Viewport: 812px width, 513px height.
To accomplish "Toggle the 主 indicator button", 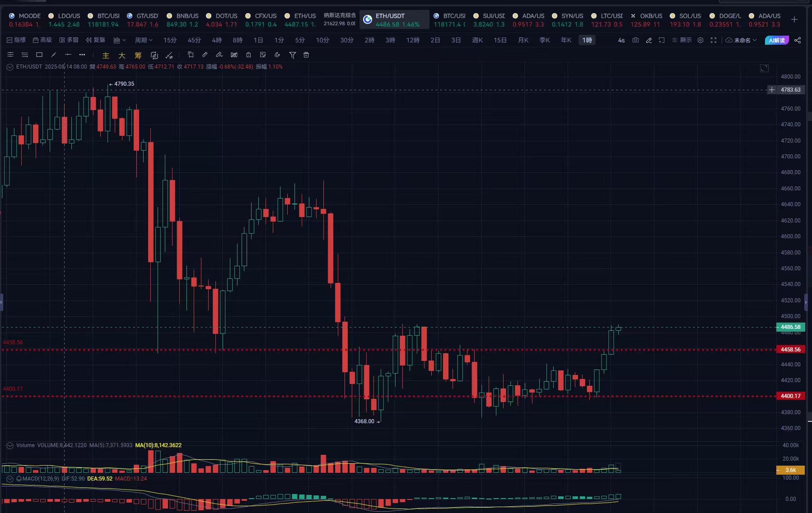I will (106, 55).
